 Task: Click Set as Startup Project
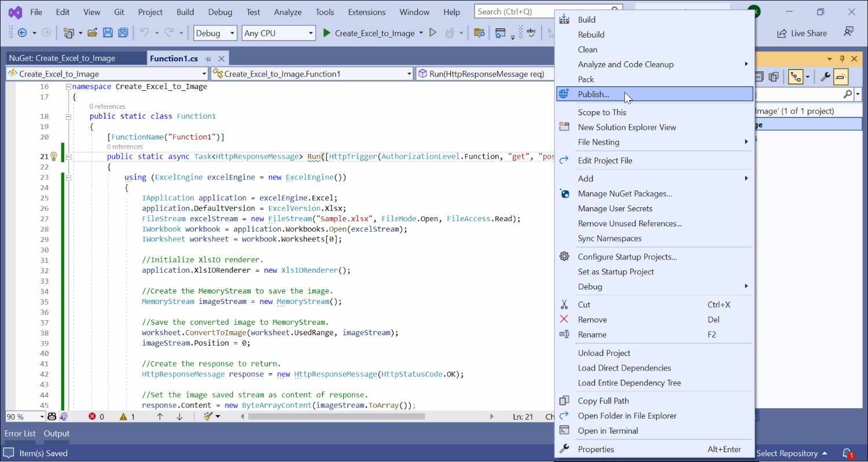click(654, 272)
